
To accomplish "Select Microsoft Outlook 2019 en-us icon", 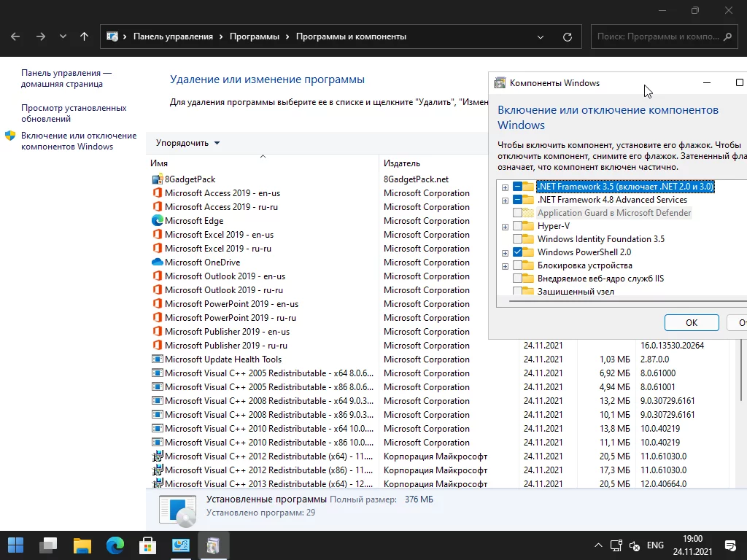I will click(x=158, y=276).
